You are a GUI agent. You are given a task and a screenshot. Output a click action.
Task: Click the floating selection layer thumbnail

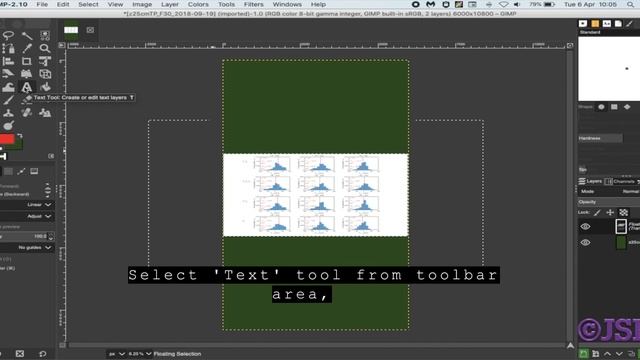pos(621,227)
